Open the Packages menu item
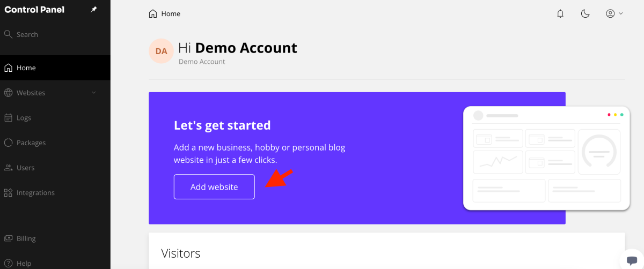 (x=31, y=143)
